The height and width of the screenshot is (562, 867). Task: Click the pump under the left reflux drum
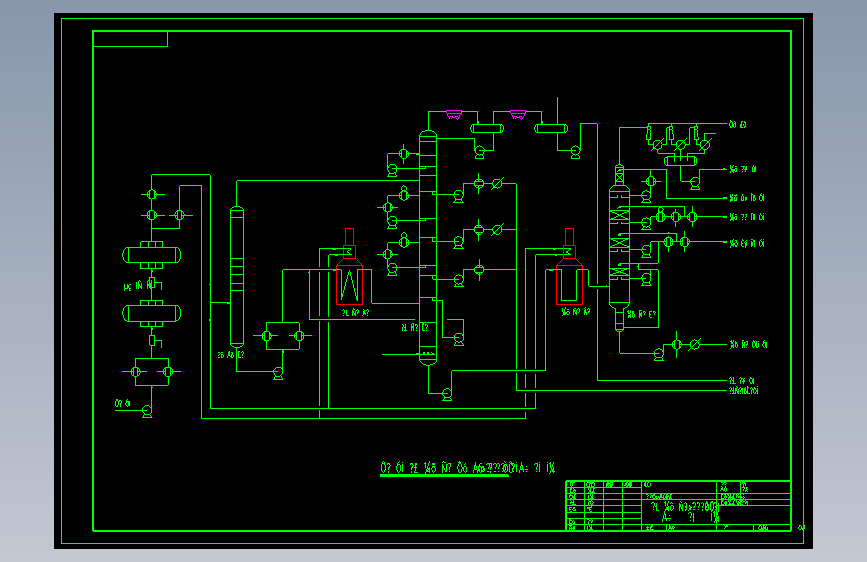479,152
